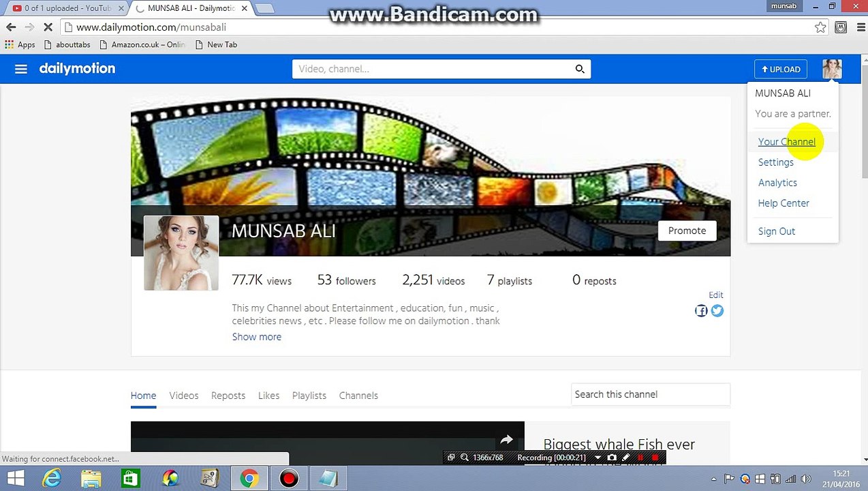Stop the Bandicam recording
The height and width of the screenshot is (491, 868).
pyautogui.click(x=655, y=458)
